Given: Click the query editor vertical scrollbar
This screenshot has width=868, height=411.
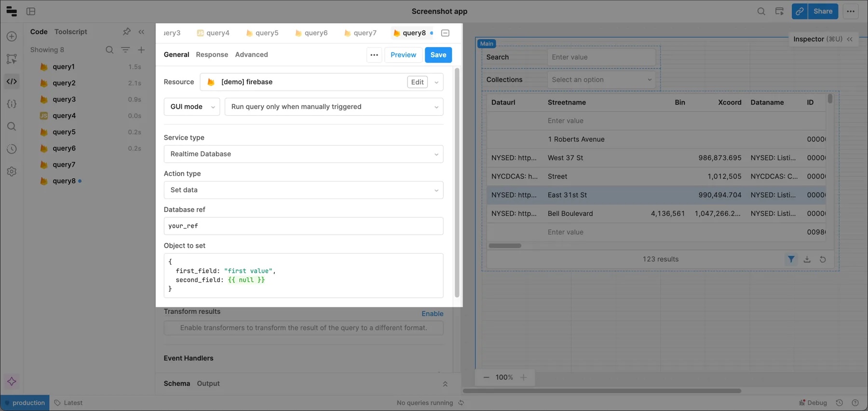Looking at the screenshot, I should pos(457,182).
